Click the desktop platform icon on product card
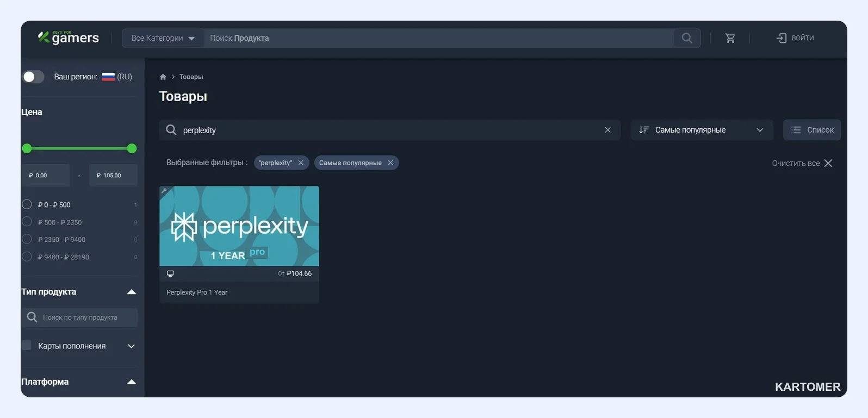The width and height of the screenshot is (868, 418). pyautogui.click(x=170, y=273)
